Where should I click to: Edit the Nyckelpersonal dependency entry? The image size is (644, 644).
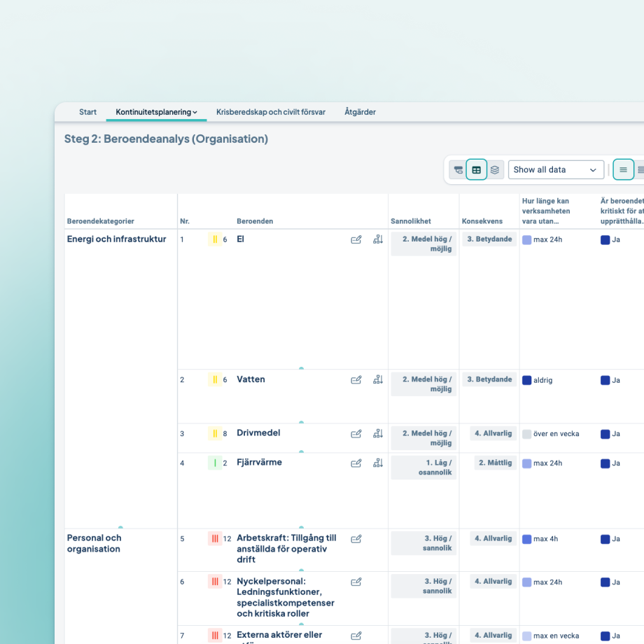point(356,582)
